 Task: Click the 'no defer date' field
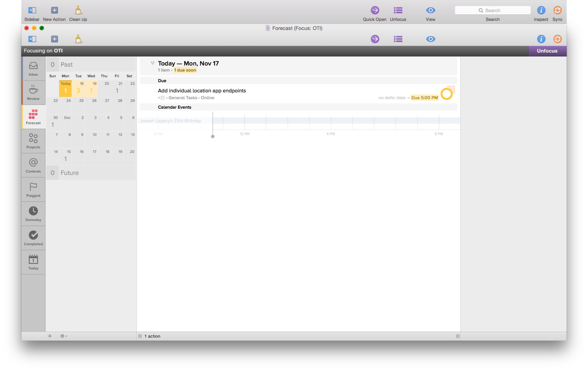(x=392, y=98)
